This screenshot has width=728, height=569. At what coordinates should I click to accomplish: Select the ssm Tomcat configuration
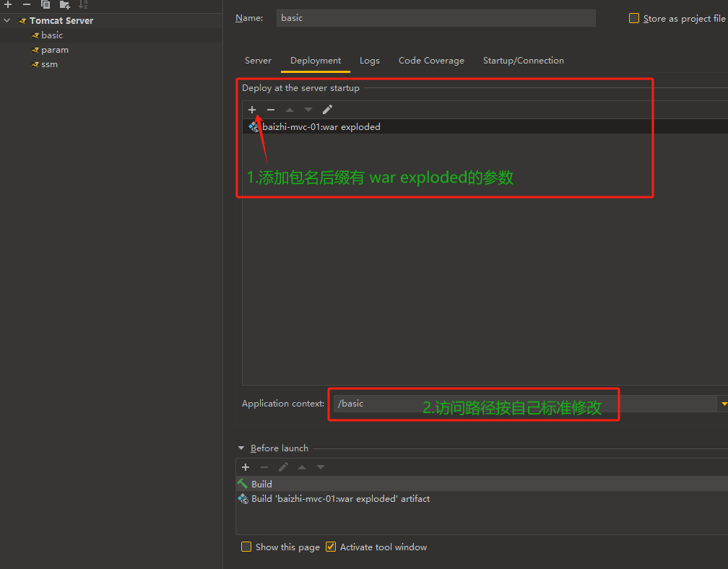[x=49, y=64]
